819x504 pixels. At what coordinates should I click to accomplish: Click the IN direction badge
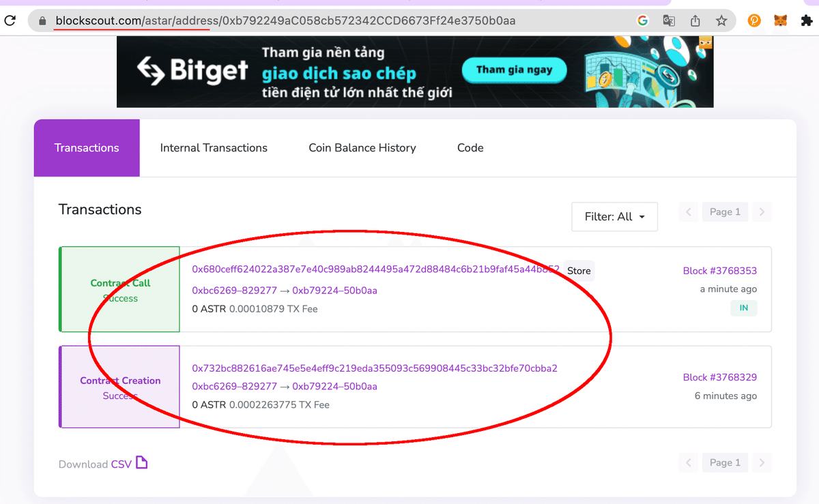tap(744, 308)
